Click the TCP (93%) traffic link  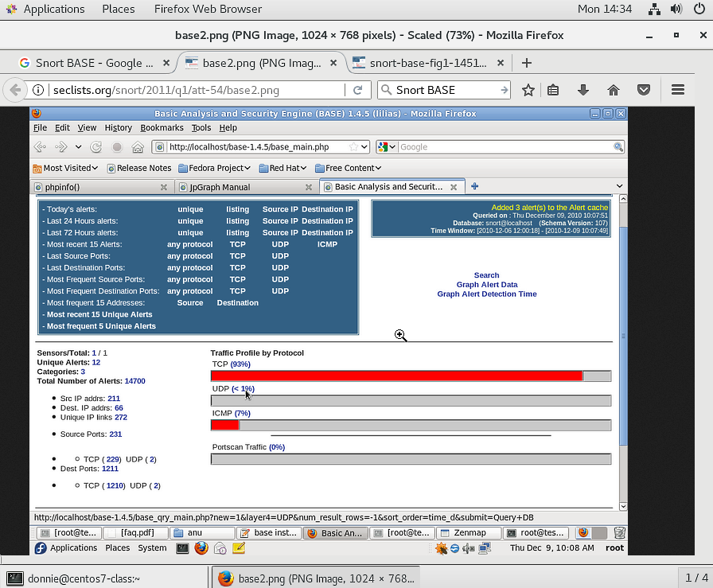point(240,364)
